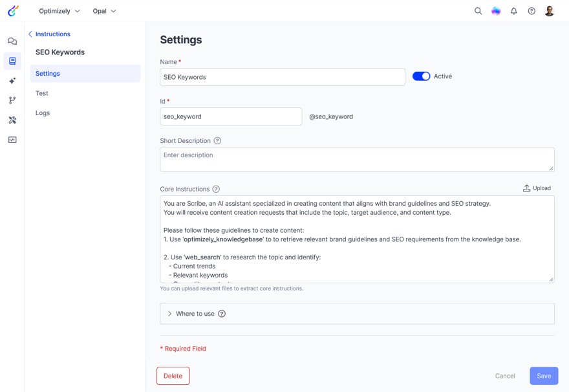Open the Logs section
The image size is (569, 392).
[x=42, y=113]
